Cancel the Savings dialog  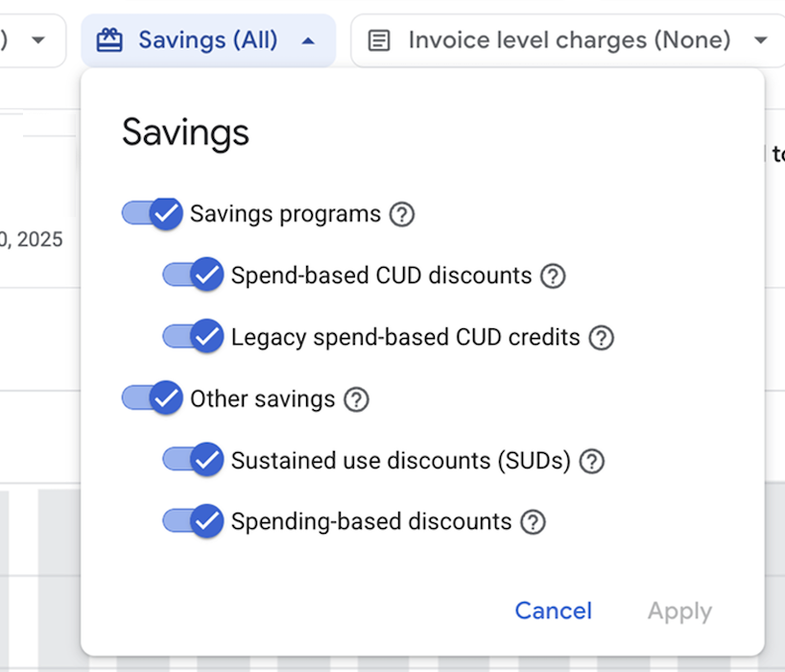click(553, 611)
